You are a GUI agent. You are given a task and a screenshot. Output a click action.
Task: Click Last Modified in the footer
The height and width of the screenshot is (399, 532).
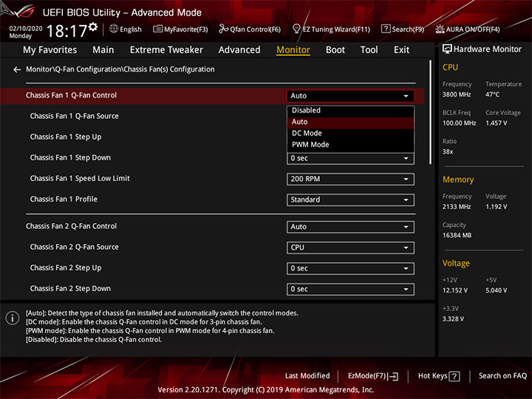pos(307,376)
